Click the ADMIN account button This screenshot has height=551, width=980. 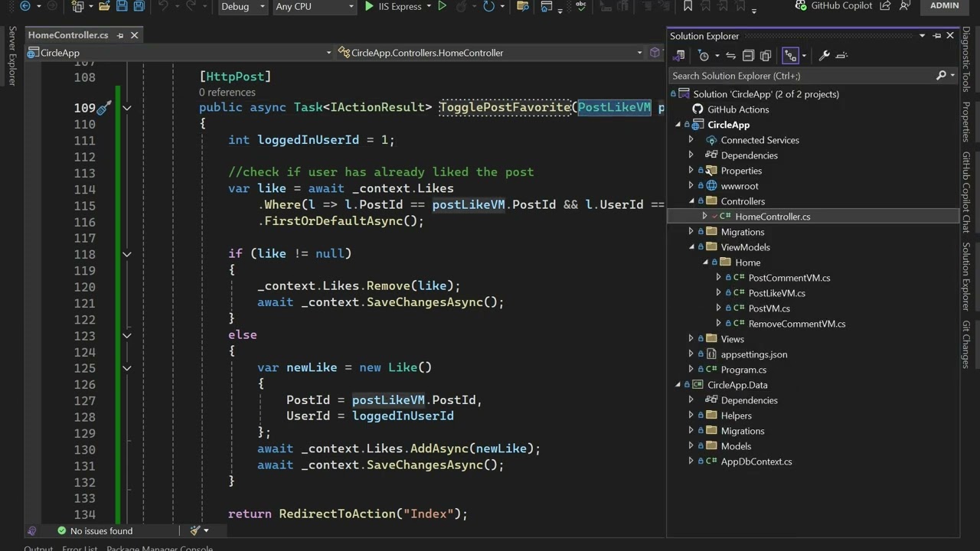[x=944, y=6]
